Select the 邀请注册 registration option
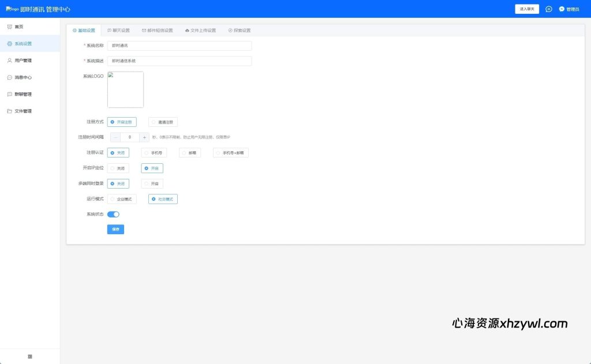Image resolution: width=591 pixels, height=364 pixels. pos(163,122)
